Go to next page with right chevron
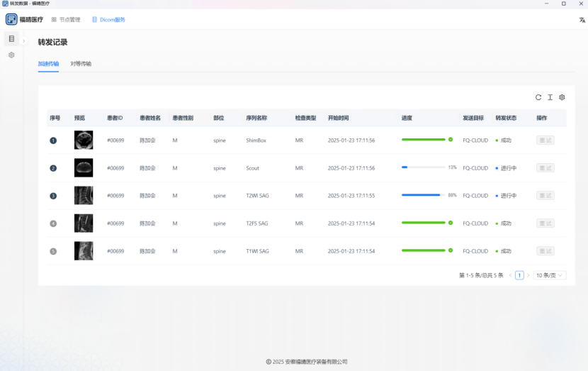The image size is (588, 371). [x=528, y=275]
